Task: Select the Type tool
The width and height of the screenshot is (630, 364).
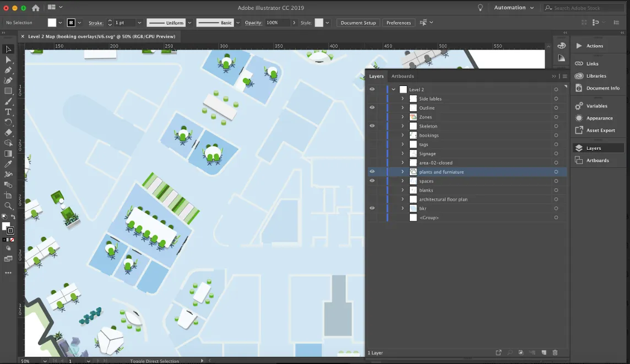Action: tap(8, 112)
